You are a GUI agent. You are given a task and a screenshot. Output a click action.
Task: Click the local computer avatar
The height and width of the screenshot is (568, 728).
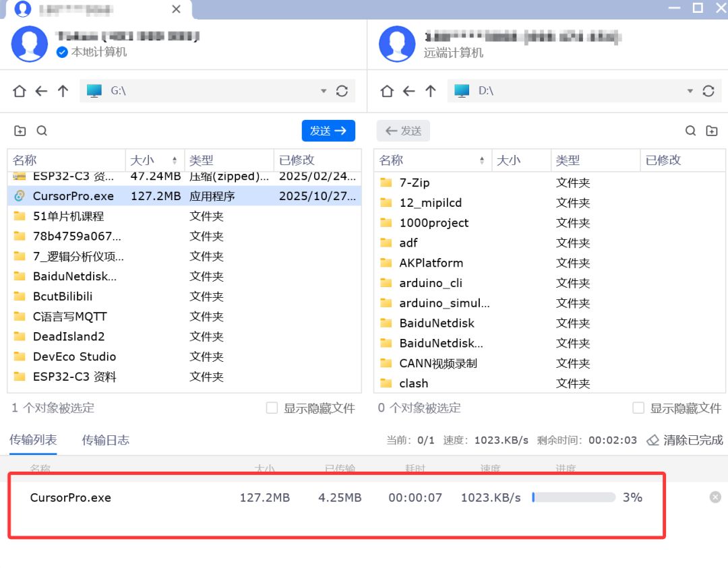click(x=29, y=44)
